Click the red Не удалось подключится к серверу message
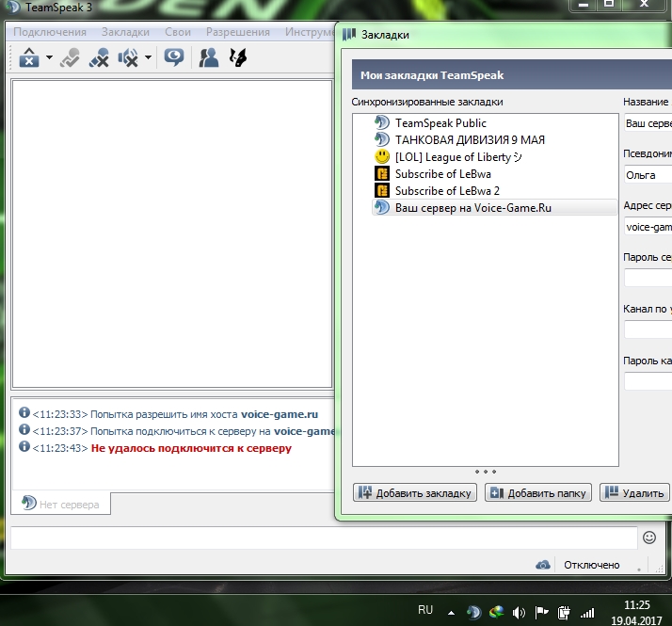This screenshot has height=626, width=672. [x=191, y=448]
